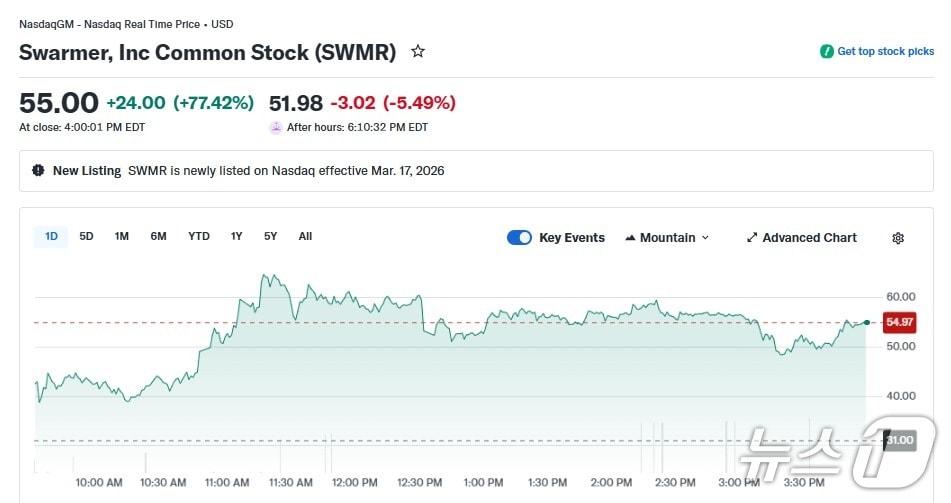Viewport: 951px width, 503px height.
Task: Click the after hours moon icon
Action: [276, 128]
